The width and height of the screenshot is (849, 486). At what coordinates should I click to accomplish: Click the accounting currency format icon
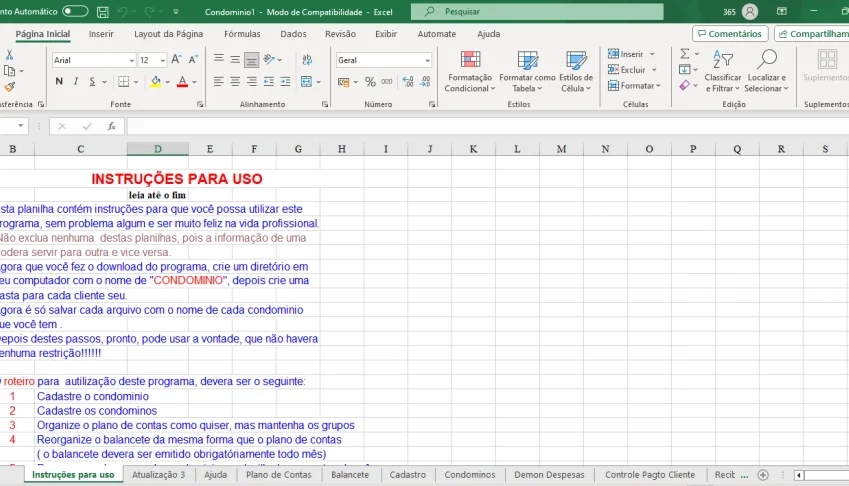[343, 82]
